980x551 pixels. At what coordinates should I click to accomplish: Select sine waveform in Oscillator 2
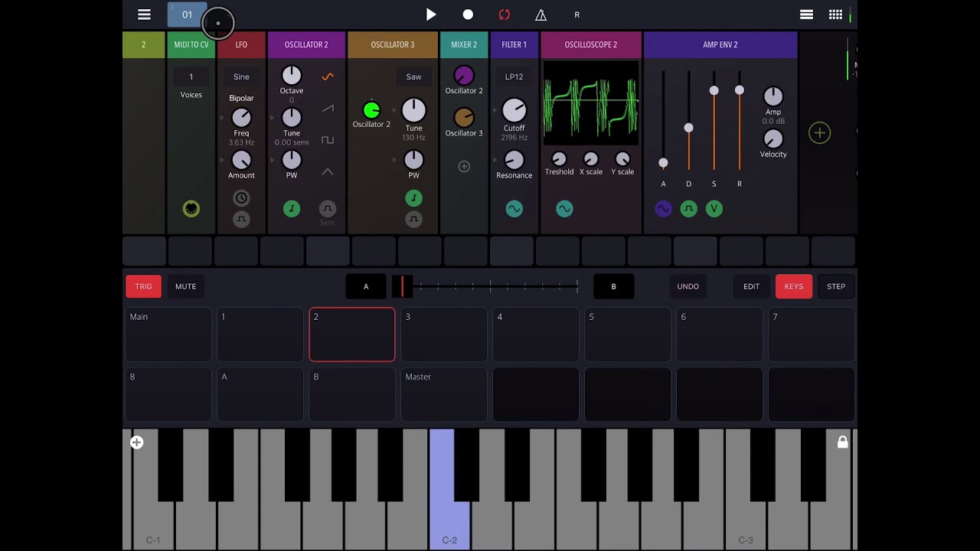point(328,77)
